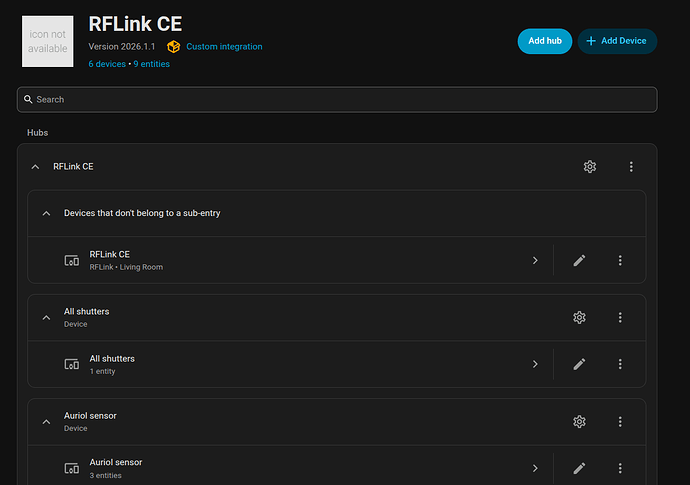The height and width of the screenshot is (485, 690).
Task: Open the 6 devices link
Action: (x=107, y=64)
